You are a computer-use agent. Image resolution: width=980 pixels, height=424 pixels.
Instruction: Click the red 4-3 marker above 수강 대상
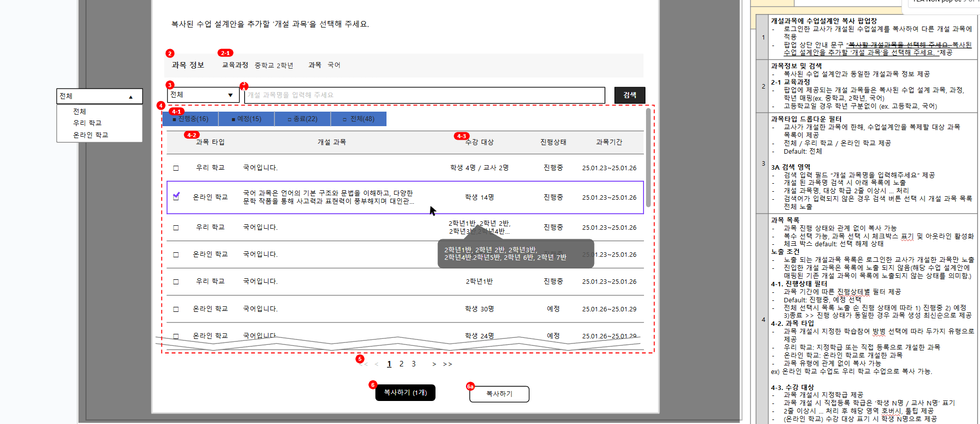coord(461,136)
